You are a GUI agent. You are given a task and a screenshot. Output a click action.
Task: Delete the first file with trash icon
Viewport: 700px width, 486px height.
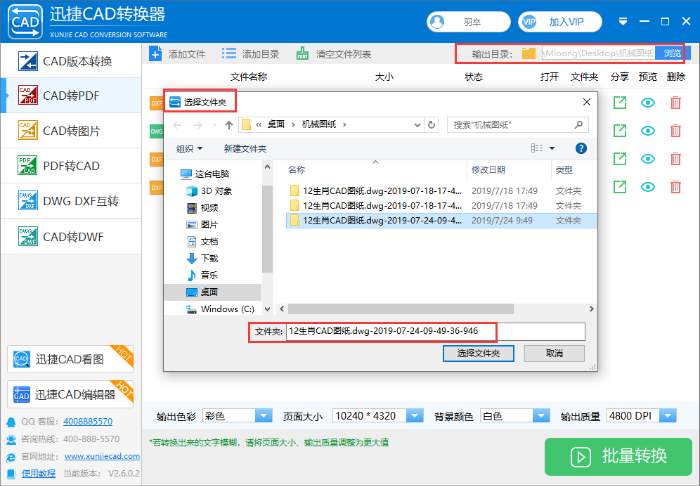[675, 103]
